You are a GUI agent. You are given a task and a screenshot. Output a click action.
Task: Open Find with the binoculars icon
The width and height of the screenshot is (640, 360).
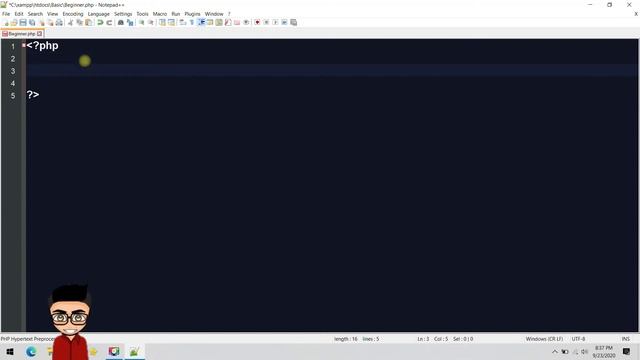click(x=121, y=22)
